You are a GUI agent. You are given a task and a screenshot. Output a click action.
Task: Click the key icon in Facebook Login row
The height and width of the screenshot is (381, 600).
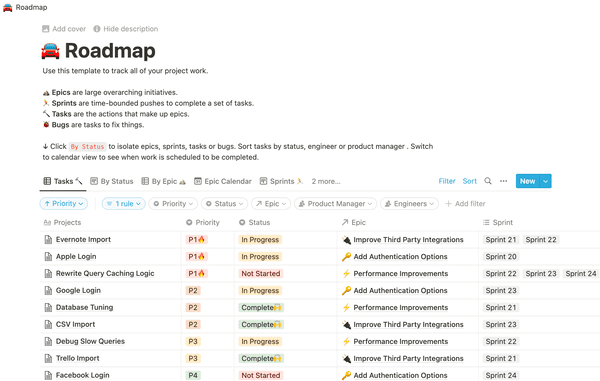pos(346,375)
